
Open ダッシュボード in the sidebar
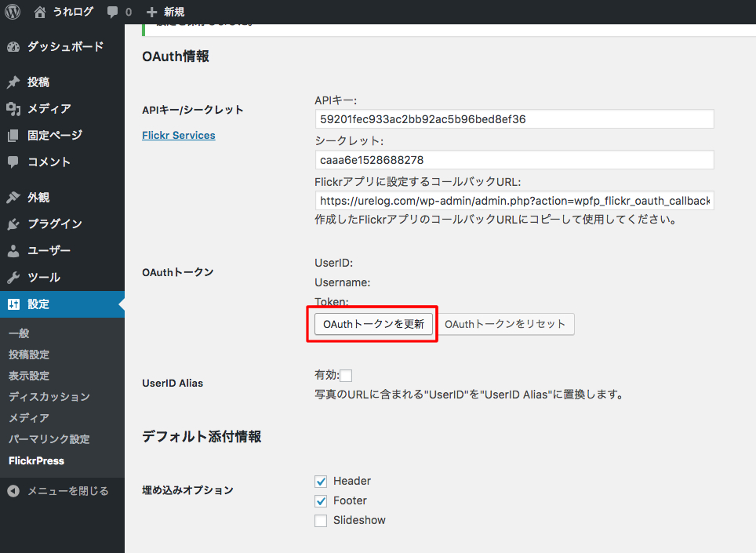[x=66, y=47]
